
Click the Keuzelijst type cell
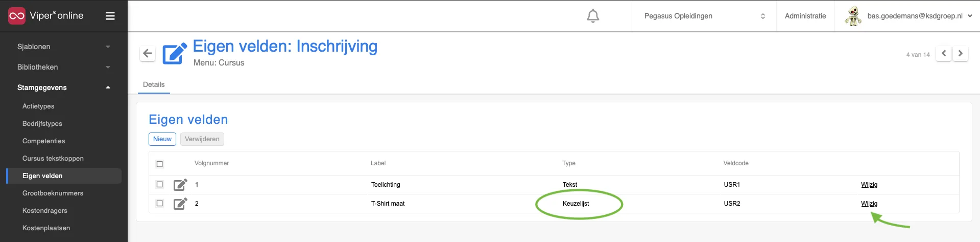(x=576, y=204)
